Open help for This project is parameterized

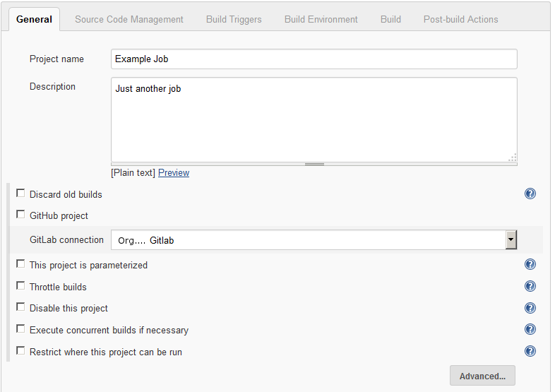point(530,264)
